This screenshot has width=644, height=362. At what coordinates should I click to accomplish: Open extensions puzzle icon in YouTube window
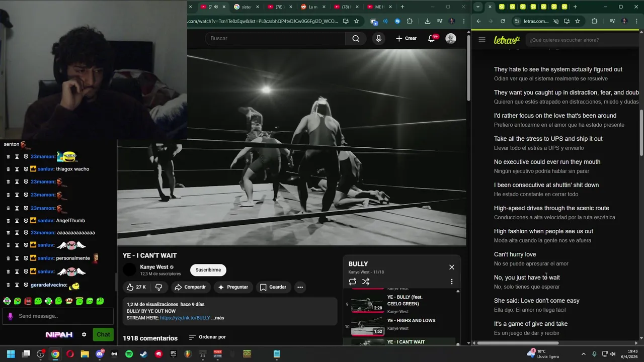(410, 21)
